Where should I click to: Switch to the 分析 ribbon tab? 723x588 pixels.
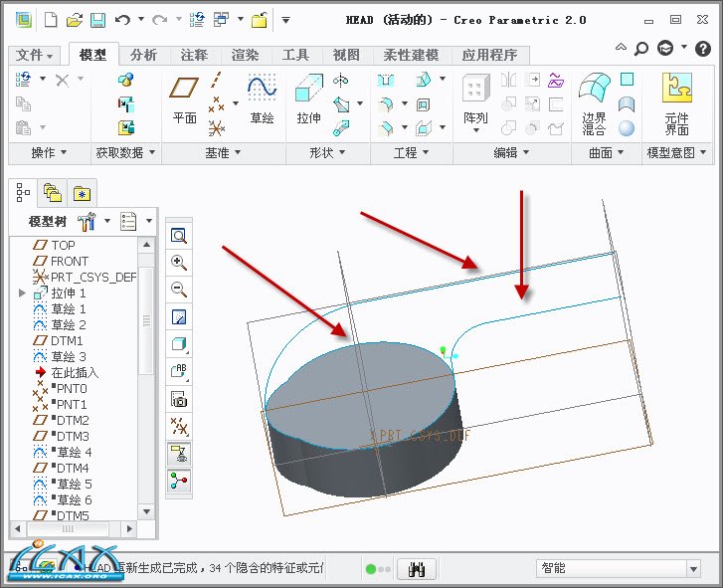pos(143,56)
